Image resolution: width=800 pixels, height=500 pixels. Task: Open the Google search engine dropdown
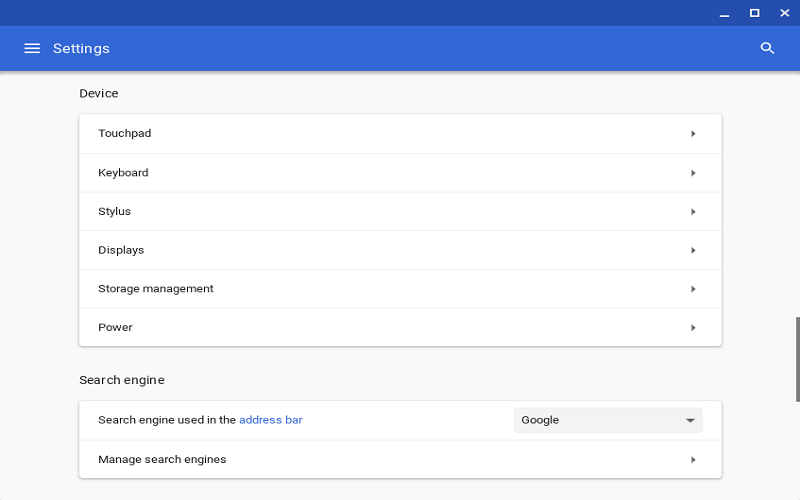coord(608,420)
